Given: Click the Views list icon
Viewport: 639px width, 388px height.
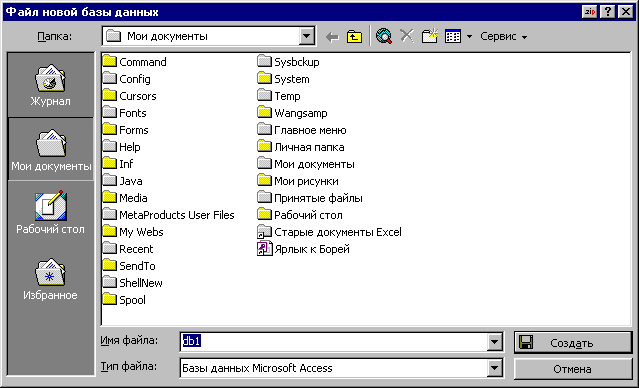Looking at the screenshot, I should pyautogui.click(x=453, y=37).
